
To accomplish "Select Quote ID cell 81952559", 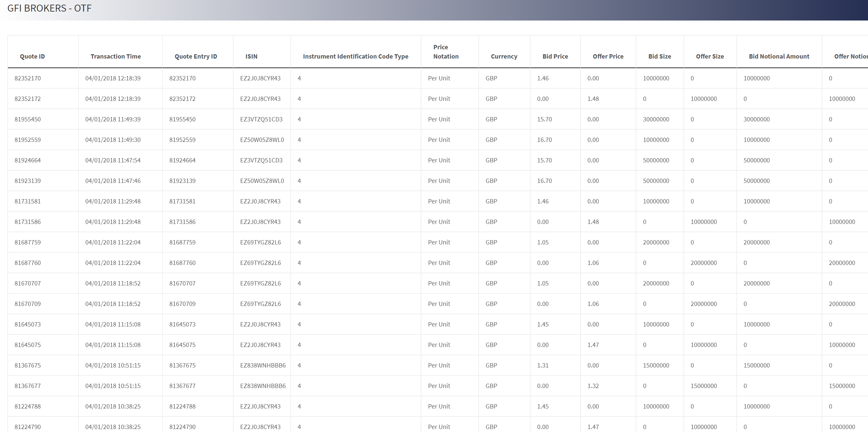I will [28, 140].
